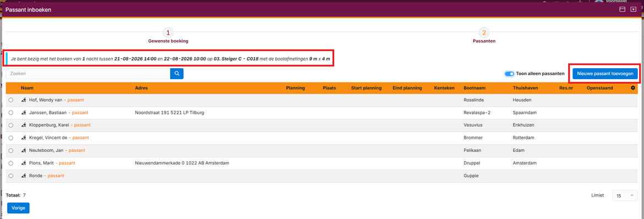Click address Noordstraat 191 5221 LP Tilburg
The image size is (644, 219).
[x=169, y=113]
